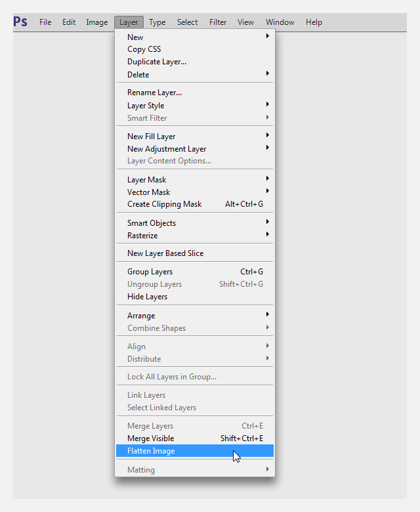Expand the Layer Style submenu

[195, 106]
